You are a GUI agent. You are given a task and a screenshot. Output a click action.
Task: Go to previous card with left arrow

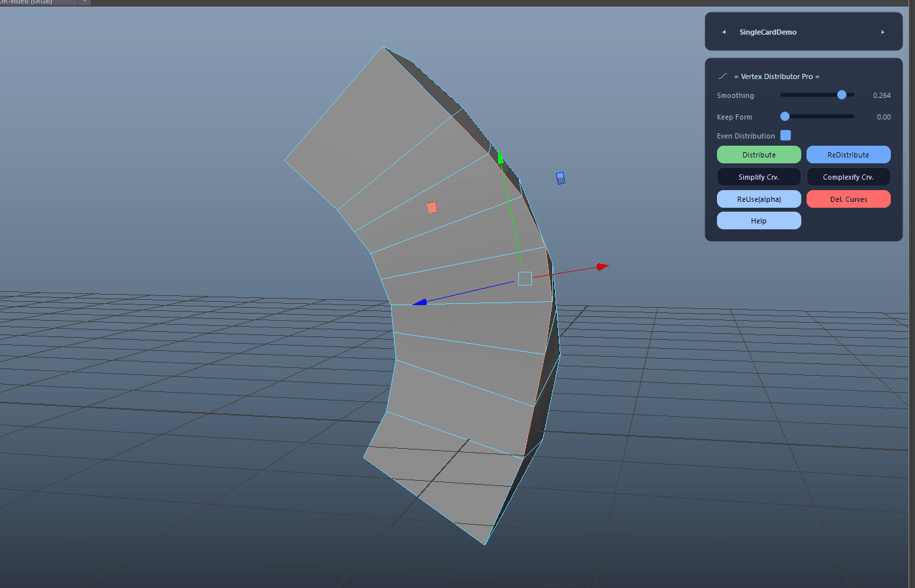click(724, 32)
